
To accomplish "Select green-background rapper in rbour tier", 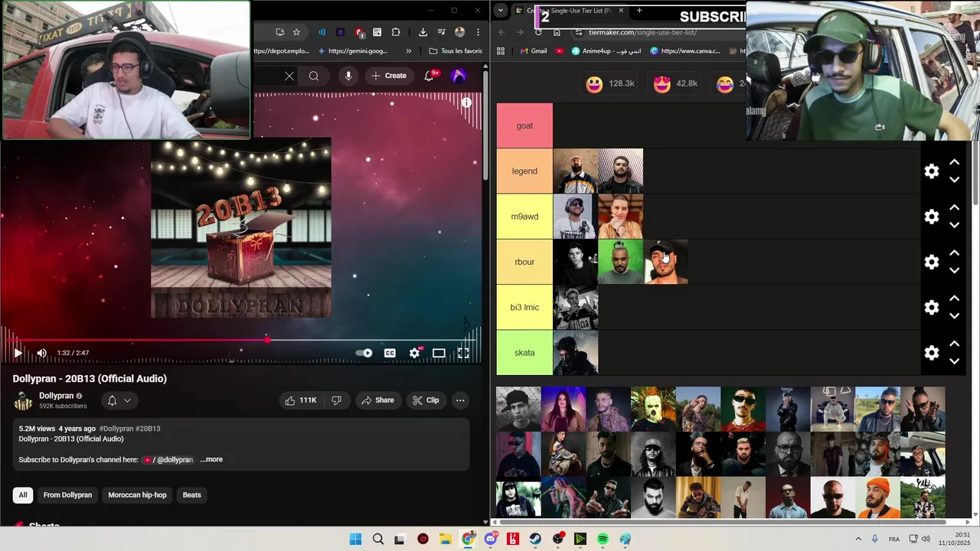I will click(x=620, y=262).
